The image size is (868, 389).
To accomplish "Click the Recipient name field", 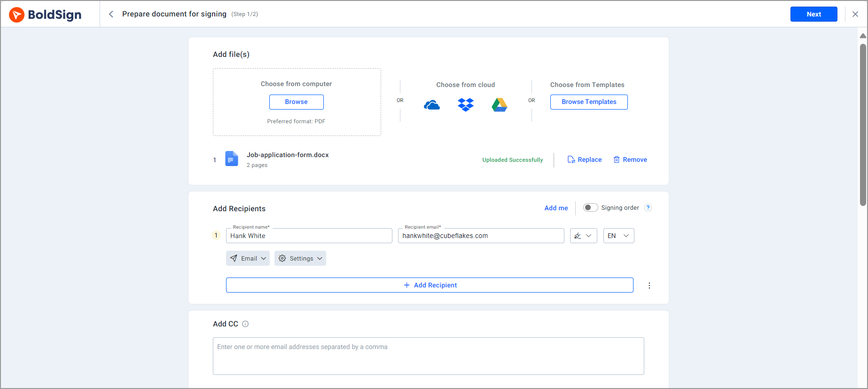I will [309, 236].
